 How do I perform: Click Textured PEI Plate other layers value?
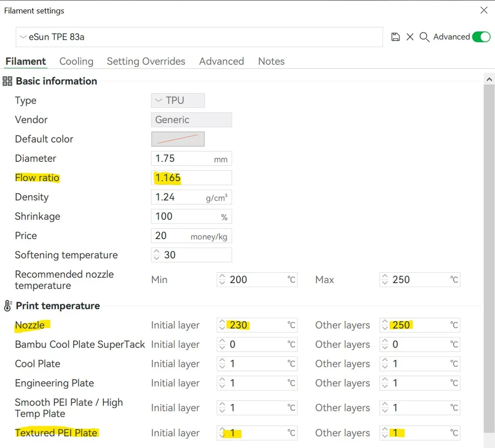395,433
